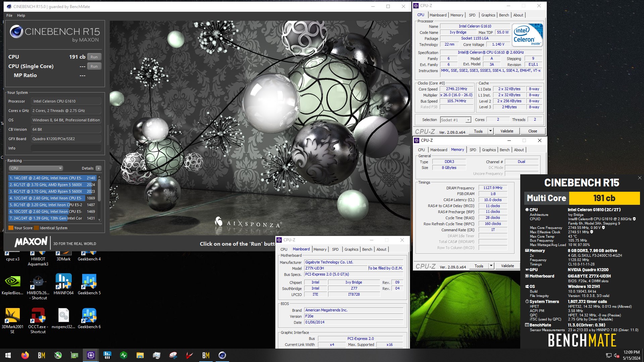
Task: Select the nvopencl32 file on desktop
Action: pos(64,318)
